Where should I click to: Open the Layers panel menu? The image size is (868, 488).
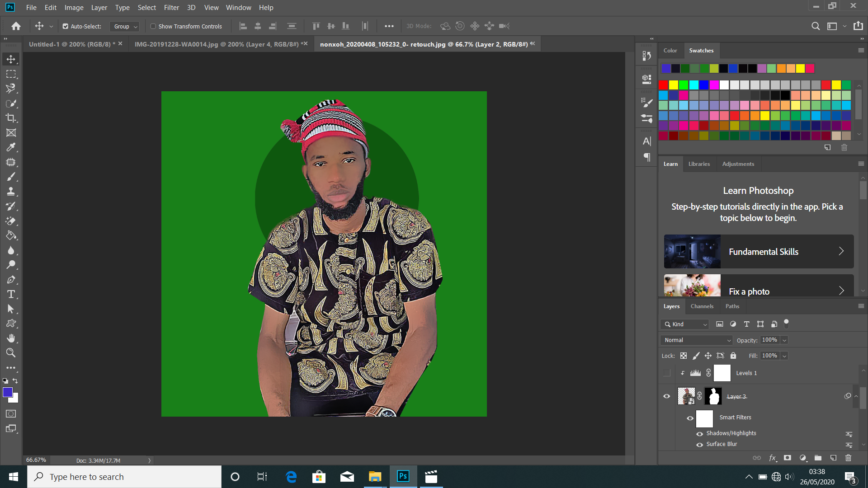(x=861, y=306)
